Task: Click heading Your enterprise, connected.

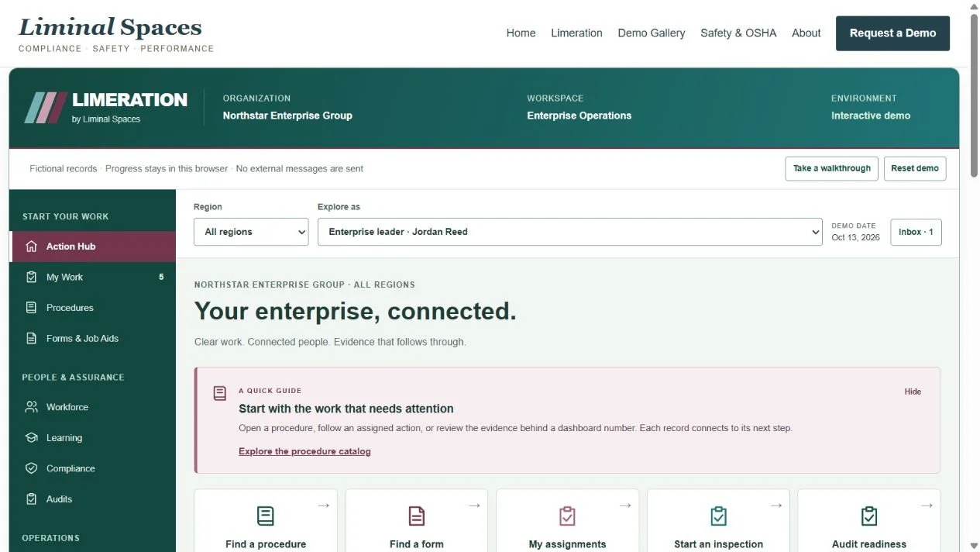Action: coord(355,311)
